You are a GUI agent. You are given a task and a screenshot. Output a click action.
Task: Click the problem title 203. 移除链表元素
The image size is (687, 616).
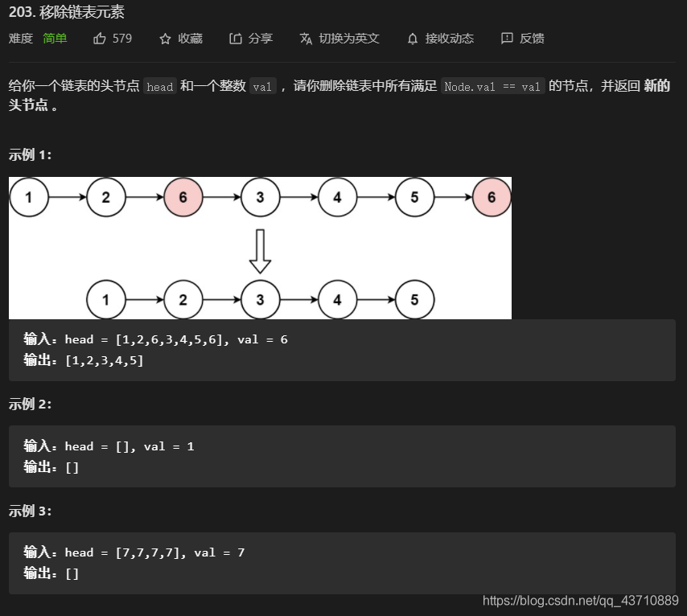pyautogui.click(x=67, y=12)
